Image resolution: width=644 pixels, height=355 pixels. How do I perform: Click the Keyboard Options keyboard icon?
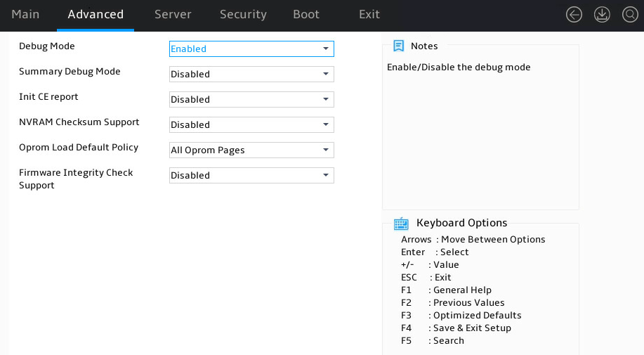coord(401,224)
